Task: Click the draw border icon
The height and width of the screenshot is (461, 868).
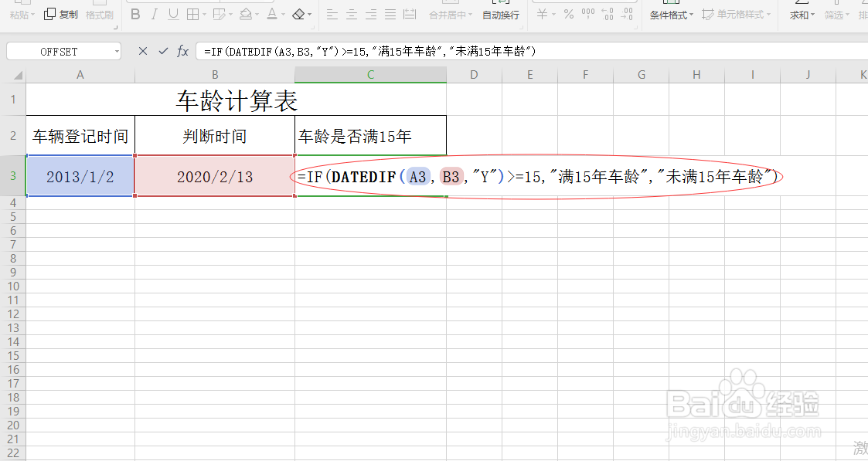Action: (x=220, y=15)
